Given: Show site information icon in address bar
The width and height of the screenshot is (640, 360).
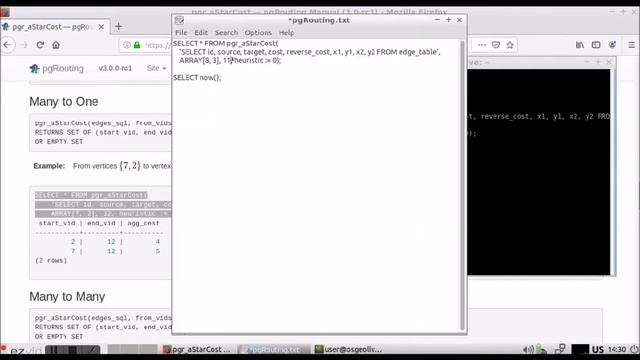Looking at the screenshot, I should tap(127, 45).
